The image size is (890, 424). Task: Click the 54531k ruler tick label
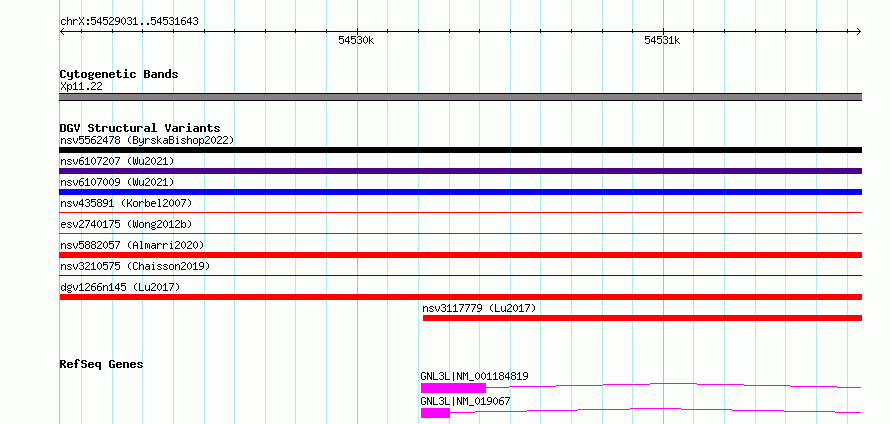pos(662,40)
